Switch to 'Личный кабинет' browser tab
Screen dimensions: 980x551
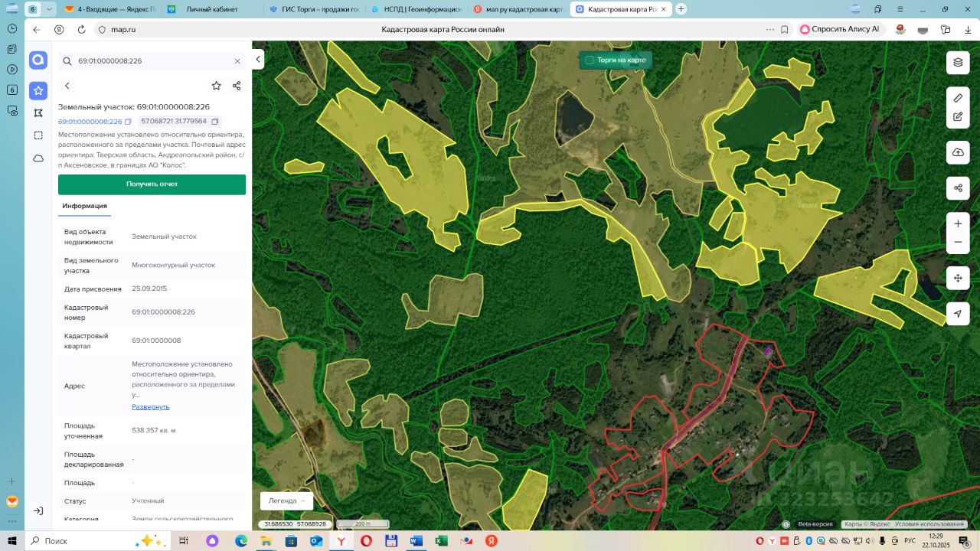[x=211, y=9]
